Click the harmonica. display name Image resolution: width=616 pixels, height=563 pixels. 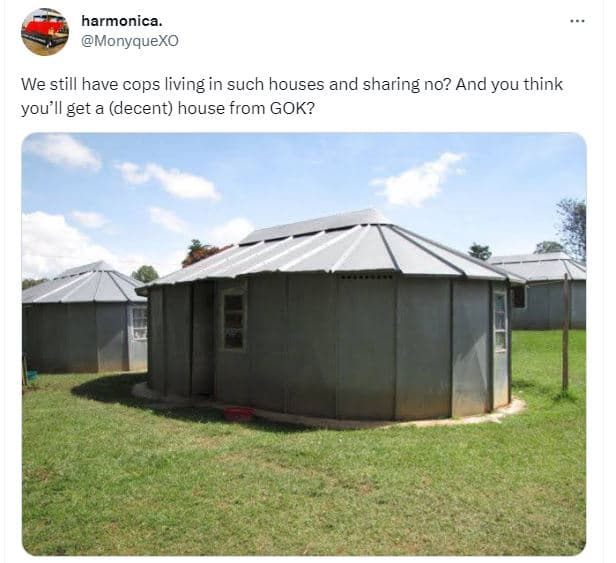click(x=121, y=21)
